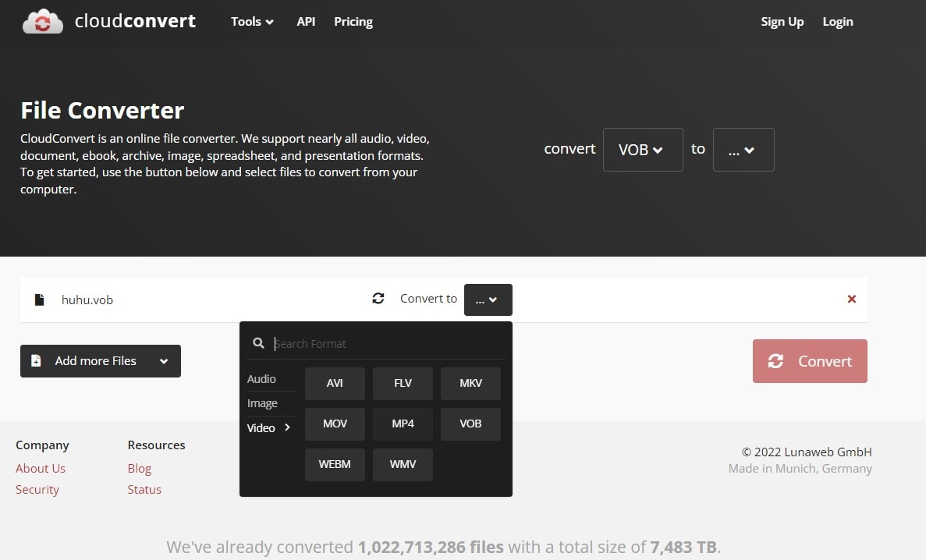Choose MP4 as output format
Viewport: 926px width, 560px height.
(403, 424)
